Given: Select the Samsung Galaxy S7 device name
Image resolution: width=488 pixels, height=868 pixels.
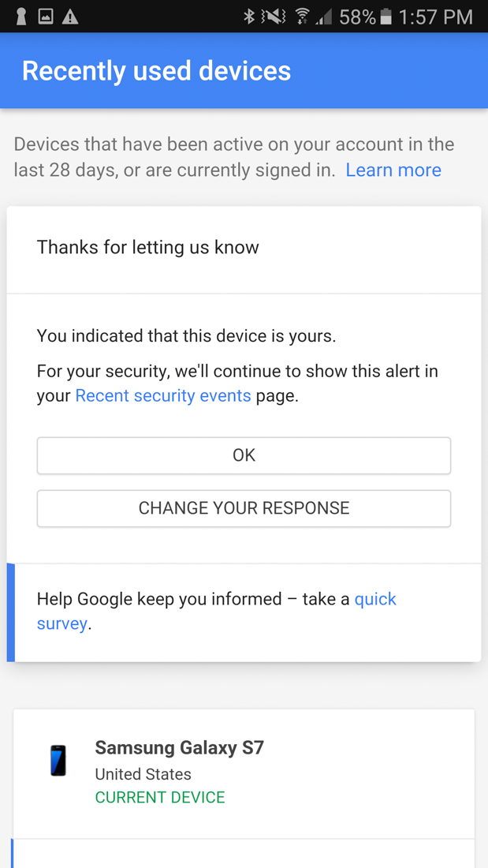Looking at the screenshot, I should pos(179,747).
